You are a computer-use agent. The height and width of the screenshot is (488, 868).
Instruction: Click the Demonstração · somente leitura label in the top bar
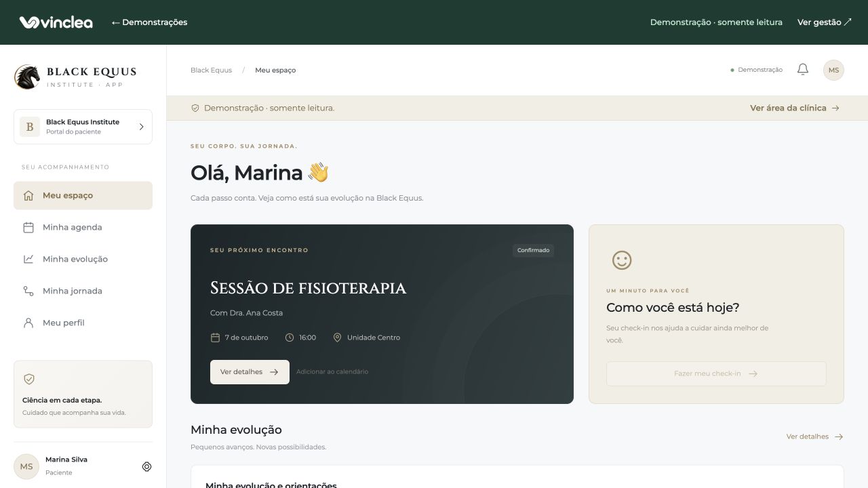coord(716,22)
